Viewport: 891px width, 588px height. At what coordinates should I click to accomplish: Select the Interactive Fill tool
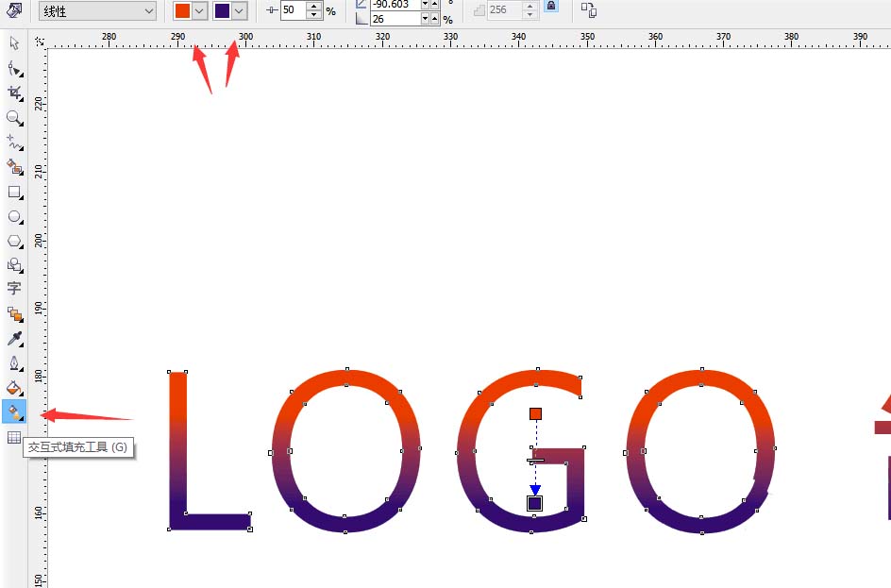13,412
